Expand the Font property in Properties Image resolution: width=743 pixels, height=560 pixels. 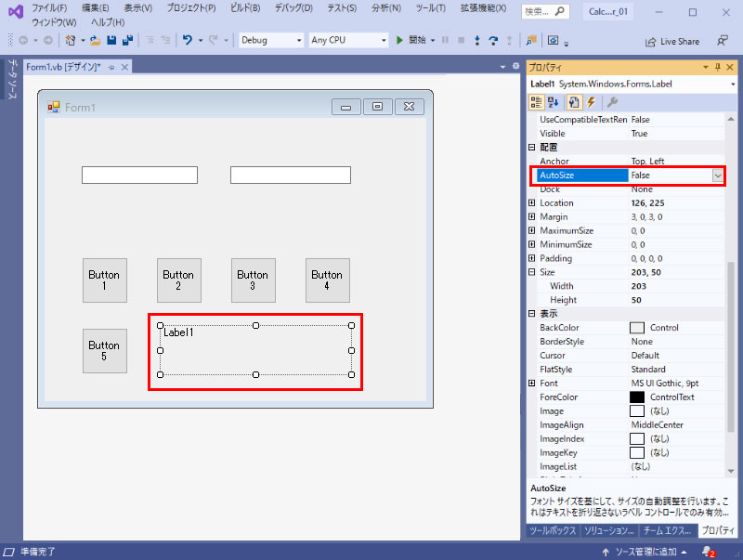tap(532, 383)
